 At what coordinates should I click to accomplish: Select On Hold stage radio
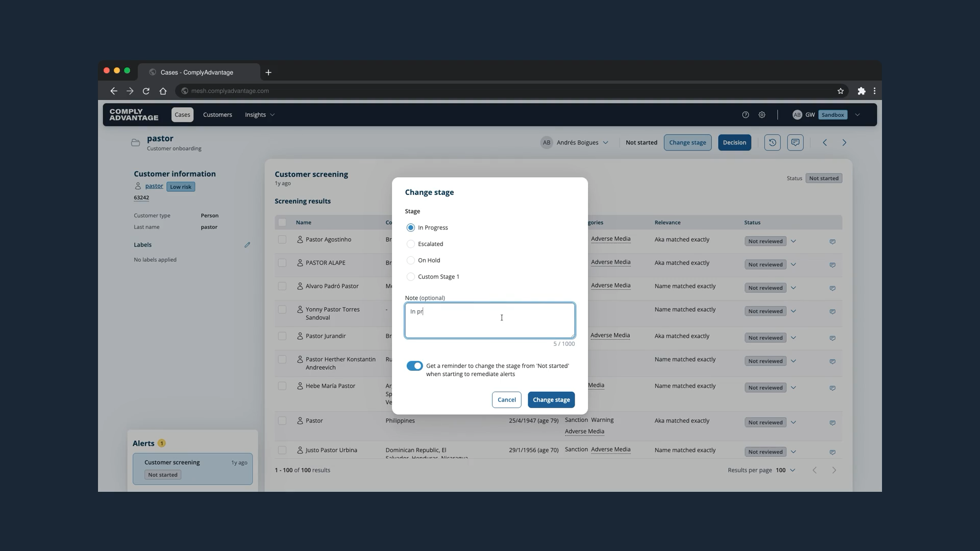tap(410, 260)
